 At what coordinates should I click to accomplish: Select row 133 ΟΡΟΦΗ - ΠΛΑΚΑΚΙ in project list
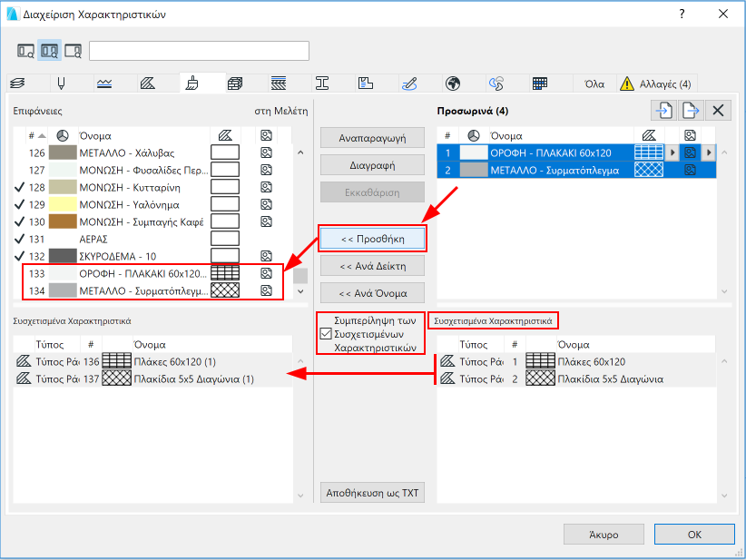[x=152, y=273]
